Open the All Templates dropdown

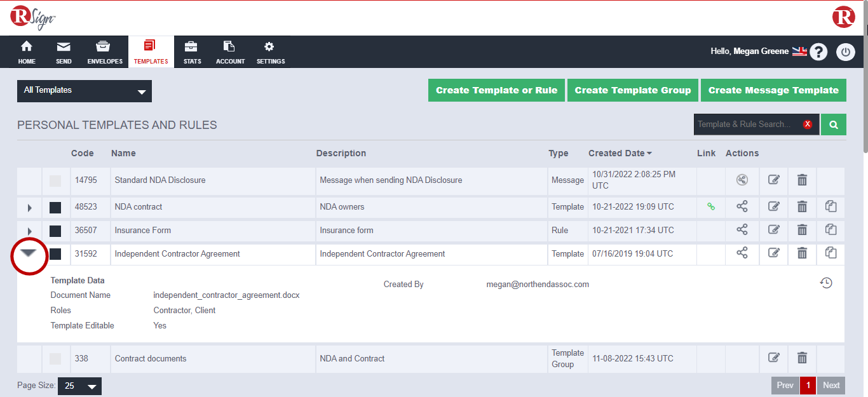pyautogui.click(x=85, y=91)
